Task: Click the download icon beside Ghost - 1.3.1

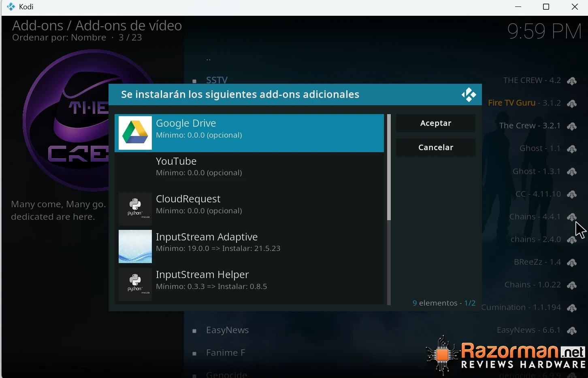Action: (x=572, y=172)
